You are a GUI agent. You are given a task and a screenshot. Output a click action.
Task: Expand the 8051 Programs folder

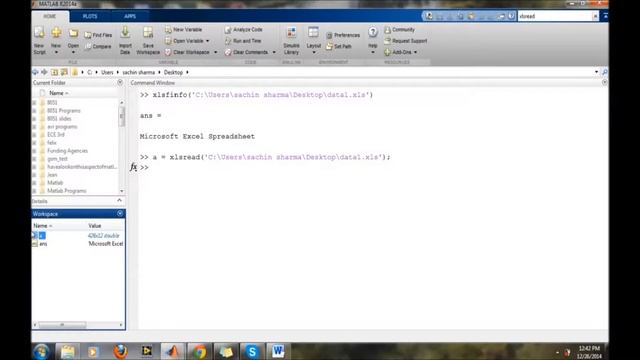tap(34, 111)
